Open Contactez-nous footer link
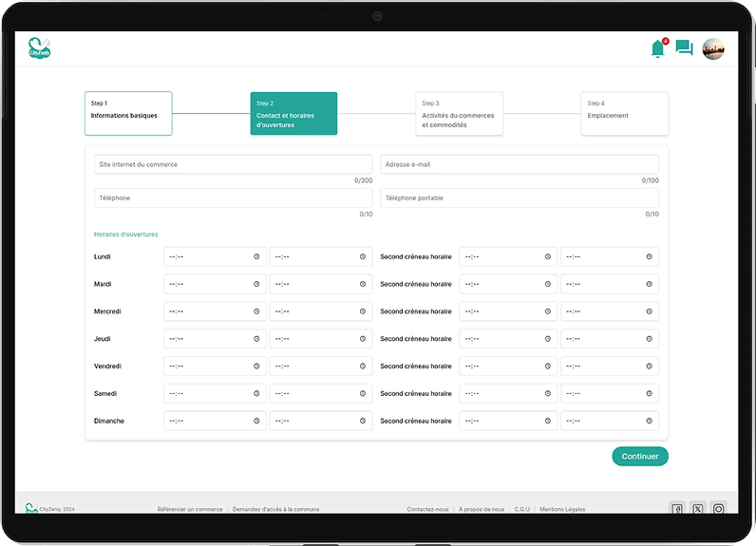This screenshot has width=756, height=546. (x=427, y=509)
